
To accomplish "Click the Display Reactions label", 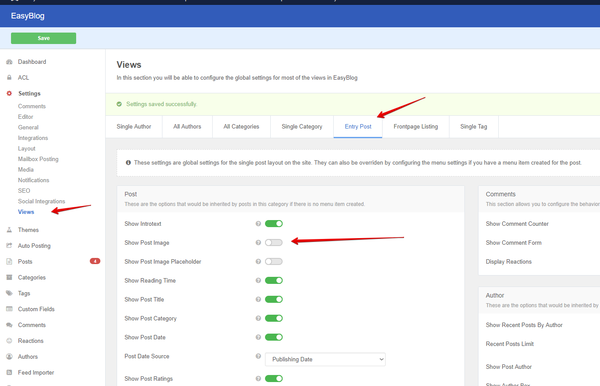I will (509, 261).
